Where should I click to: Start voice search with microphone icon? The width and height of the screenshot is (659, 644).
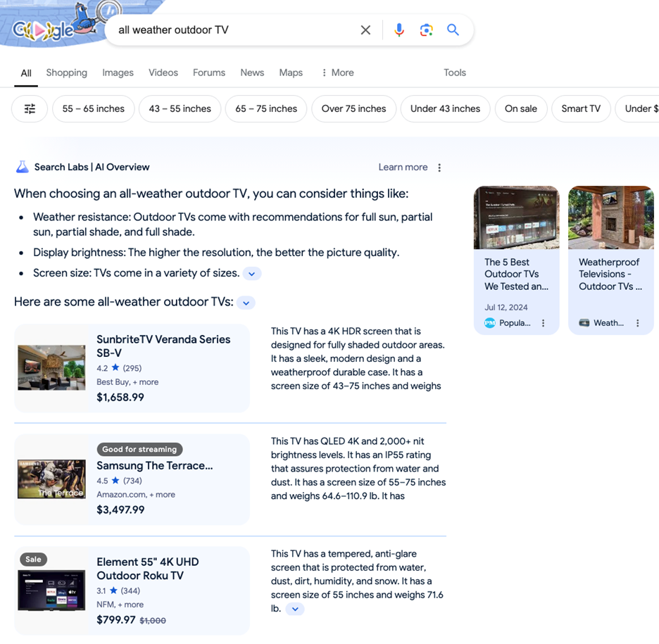coord(398,30)
